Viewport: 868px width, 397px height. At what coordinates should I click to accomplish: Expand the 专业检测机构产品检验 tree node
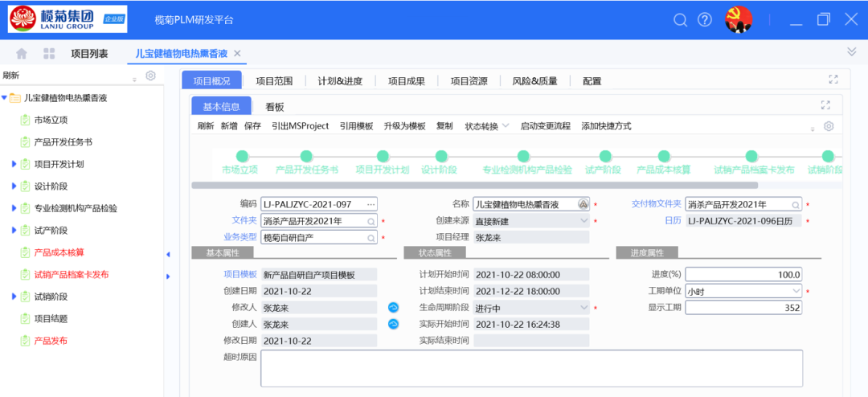point(14,208)
